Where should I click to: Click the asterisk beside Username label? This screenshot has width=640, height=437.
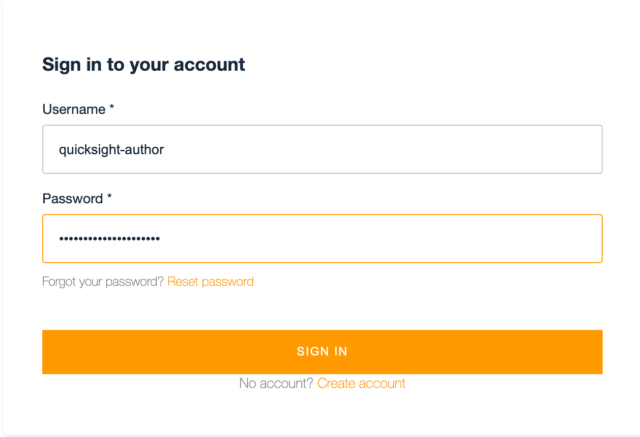point(111,107)
